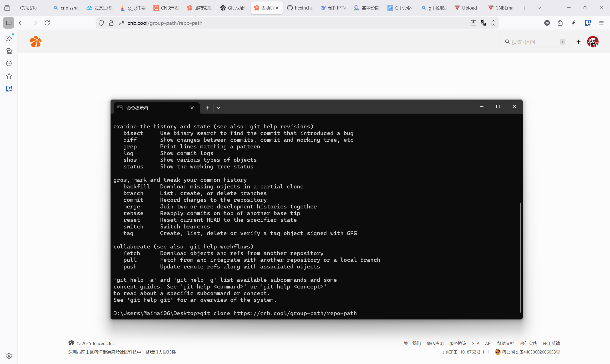Open the history clock icon in sidebar

click(x=9, y=64)
